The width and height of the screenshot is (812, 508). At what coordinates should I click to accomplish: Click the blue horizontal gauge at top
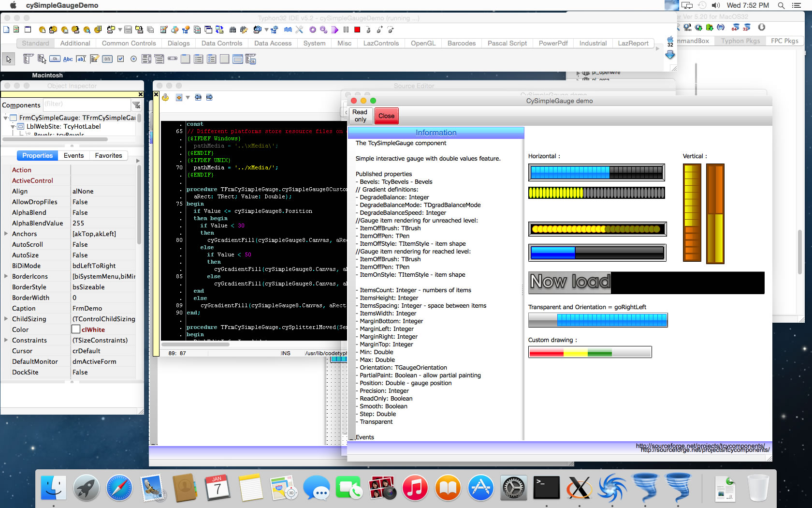pos(596,172)
